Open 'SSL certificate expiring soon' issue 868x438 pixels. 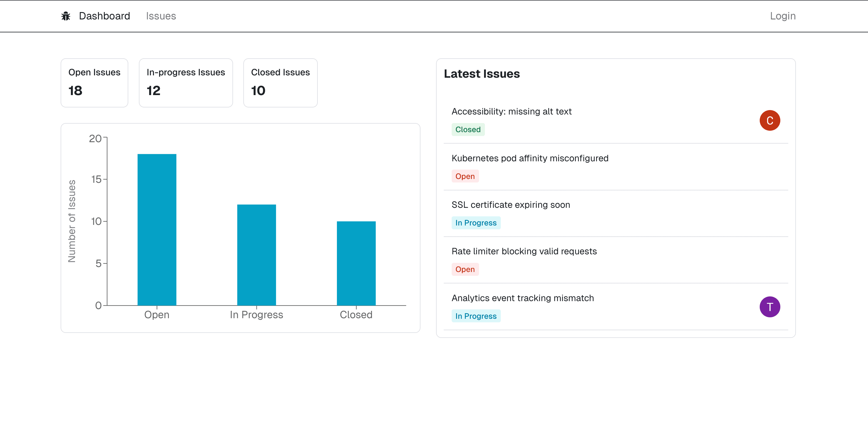click(511, 205)
